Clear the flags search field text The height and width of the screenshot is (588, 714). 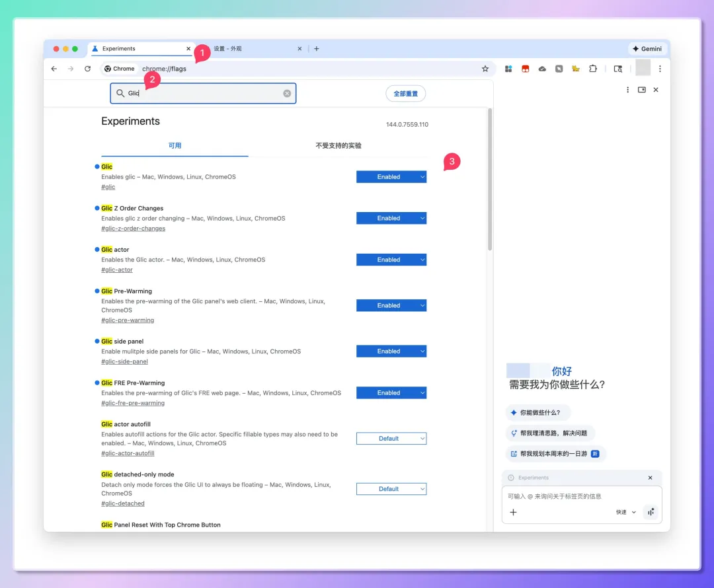287,94
